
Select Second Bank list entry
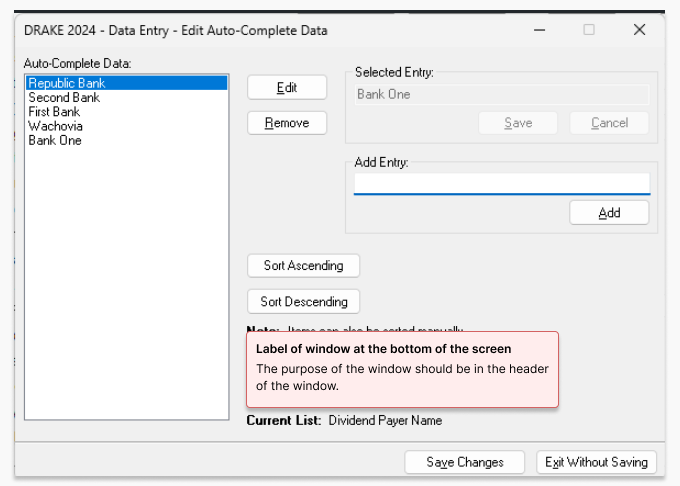64,98
